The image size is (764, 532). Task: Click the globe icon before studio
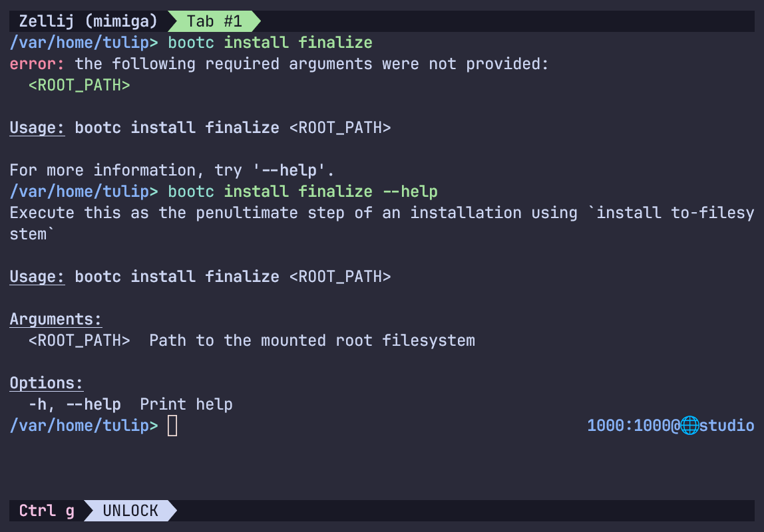(689, 426)
